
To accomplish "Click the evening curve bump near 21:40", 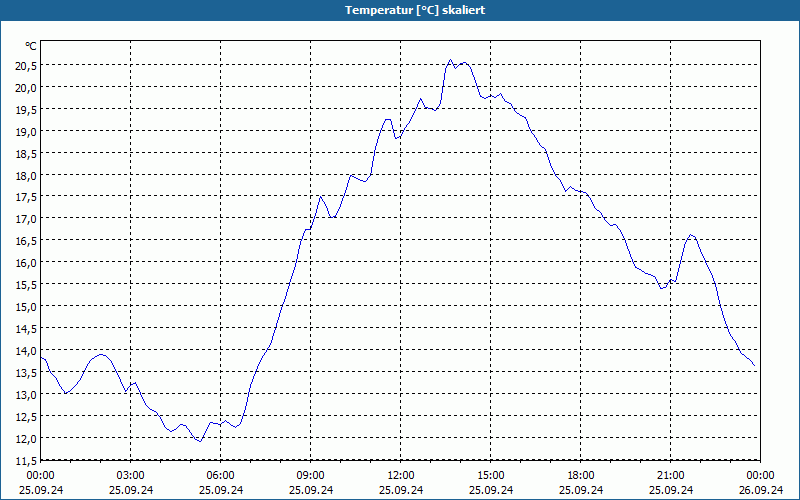I will 691,235.
